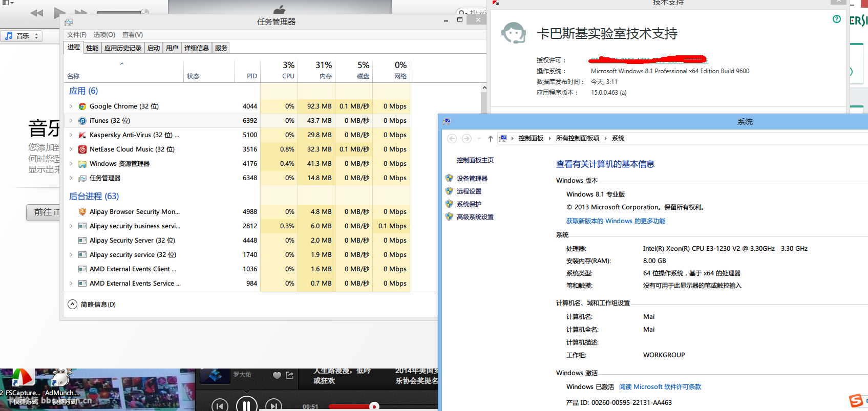Image resolution: width=868 pixels, height=411 pixels.
Task: Expand the Windows 资源管理器 process group
Action: click(x=71, y=164)
